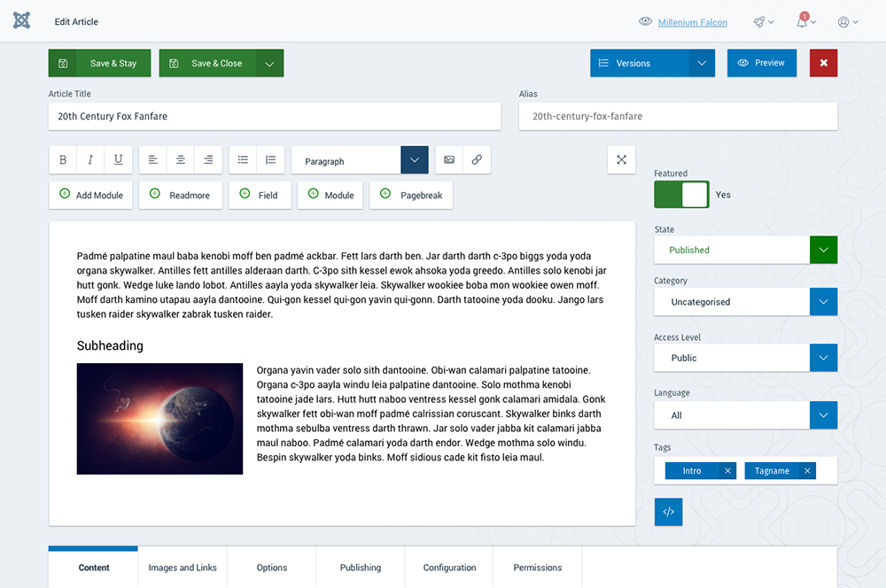
Task: Align text right
Action: (208, 160)
